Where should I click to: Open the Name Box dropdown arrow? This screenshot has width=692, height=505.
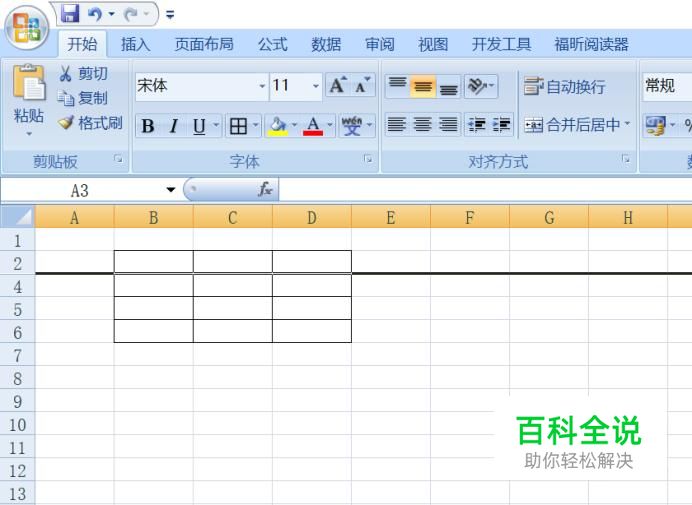pos(170,190)
